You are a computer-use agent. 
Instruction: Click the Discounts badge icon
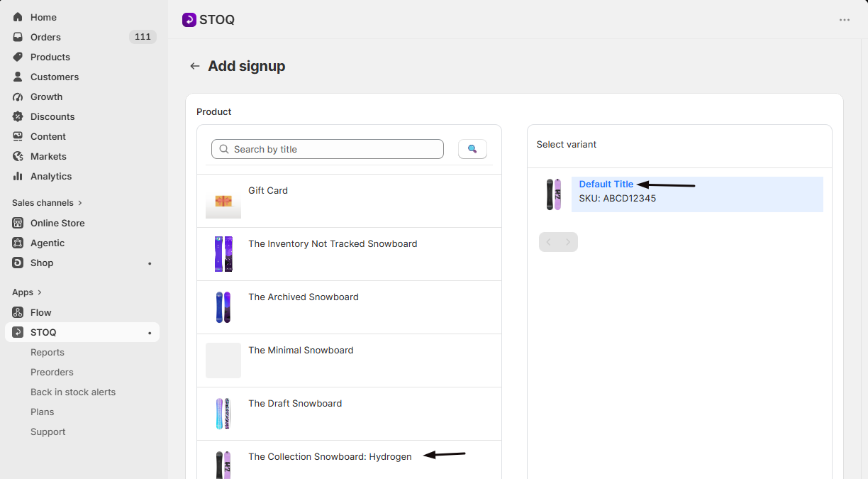18,116
